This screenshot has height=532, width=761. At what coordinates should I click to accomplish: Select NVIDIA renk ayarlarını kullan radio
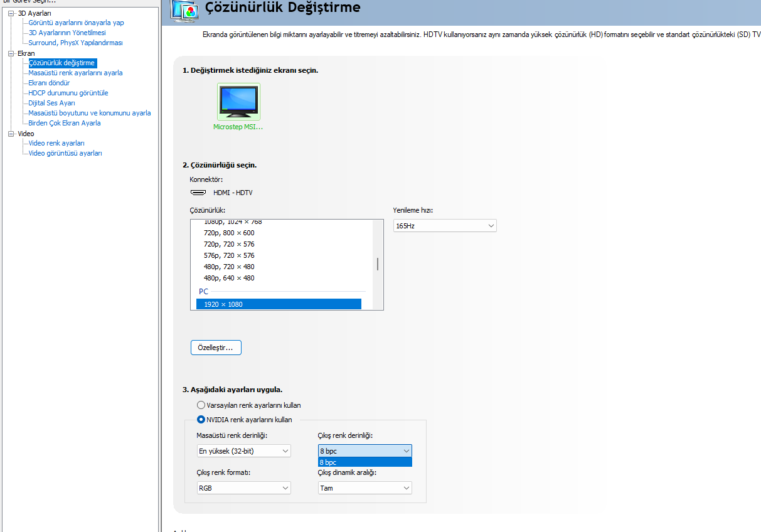[x=201, y=420]
